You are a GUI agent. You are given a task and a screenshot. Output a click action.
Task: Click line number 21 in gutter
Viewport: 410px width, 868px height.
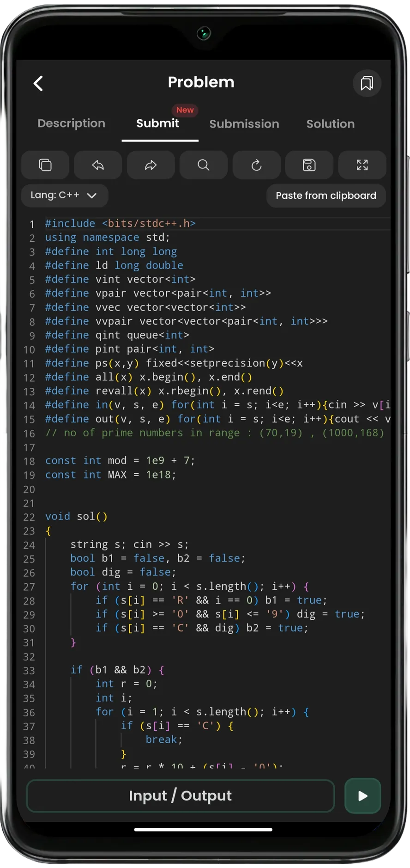pos(29,503)
